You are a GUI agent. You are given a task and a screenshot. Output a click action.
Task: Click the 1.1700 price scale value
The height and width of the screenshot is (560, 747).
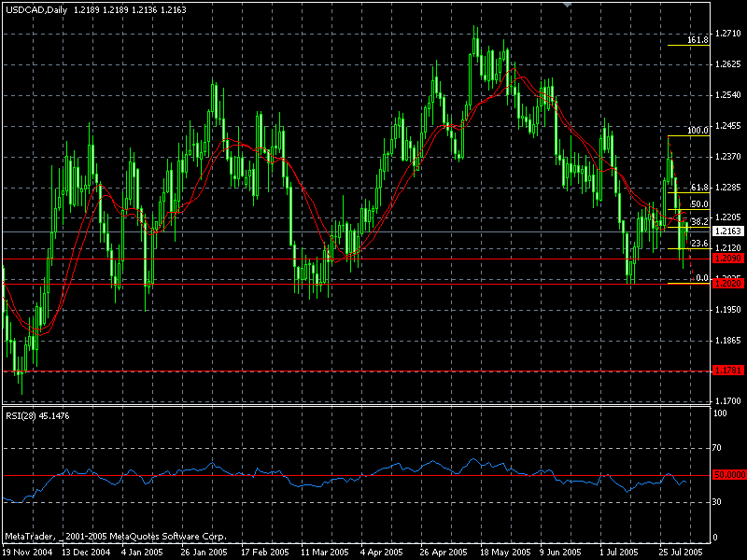(728, 401)
